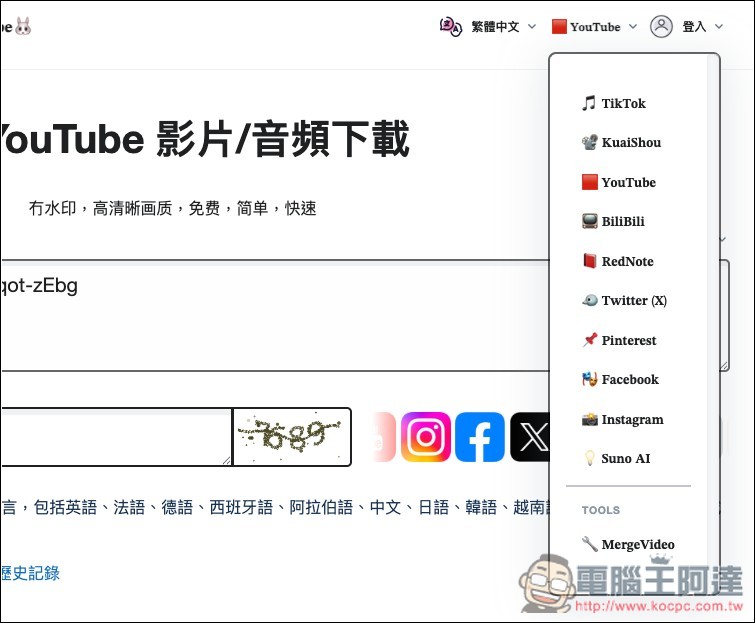
Task: Click the supported languages description link
Action: pyautogui.click(x=275, y=507)
